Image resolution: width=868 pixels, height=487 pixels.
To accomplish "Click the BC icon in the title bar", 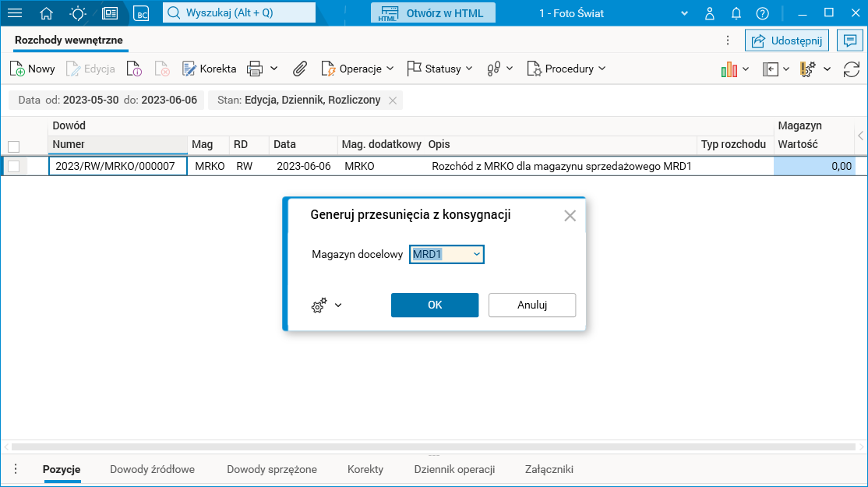I will (x=142, y=13).
